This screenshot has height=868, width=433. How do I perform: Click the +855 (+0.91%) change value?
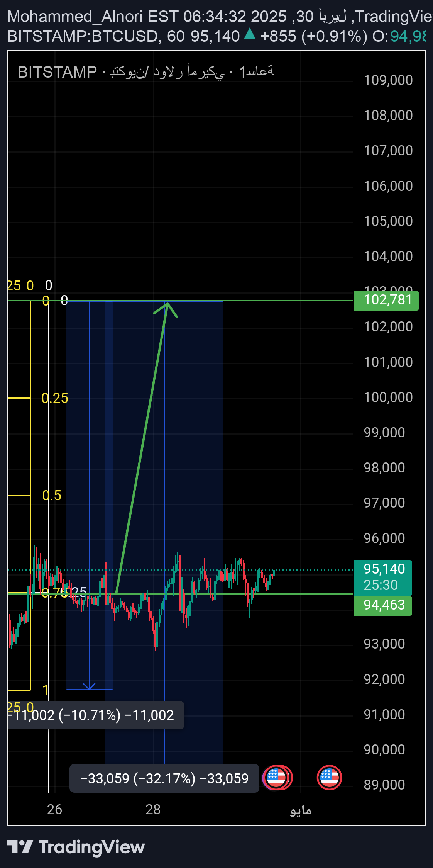coord(314,36)
